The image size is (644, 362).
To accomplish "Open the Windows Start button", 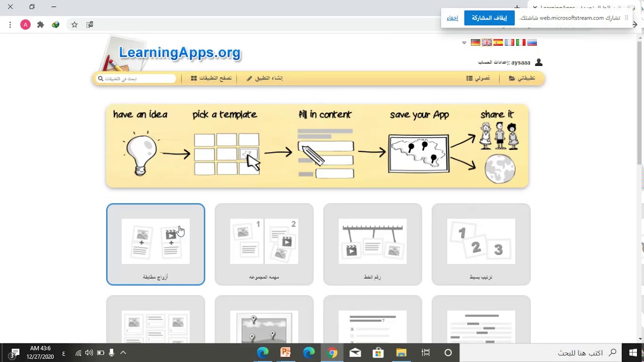I will [632, 352].
